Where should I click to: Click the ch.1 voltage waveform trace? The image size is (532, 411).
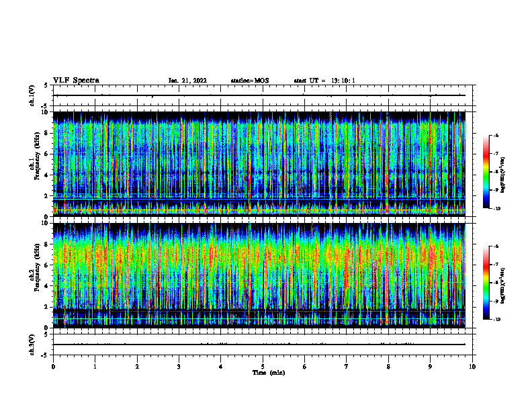pos(259,95)
